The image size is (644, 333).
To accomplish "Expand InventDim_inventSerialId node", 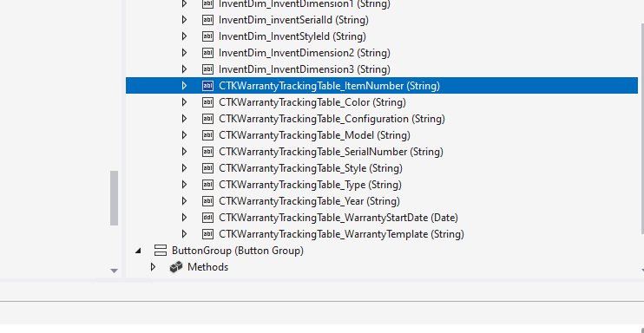I will tap(184, 20).
